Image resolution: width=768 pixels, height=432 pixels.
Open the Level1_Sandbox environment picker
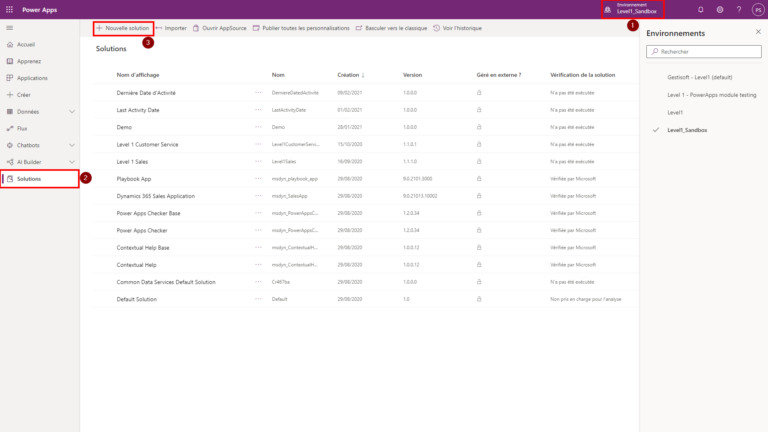point(632,9)
